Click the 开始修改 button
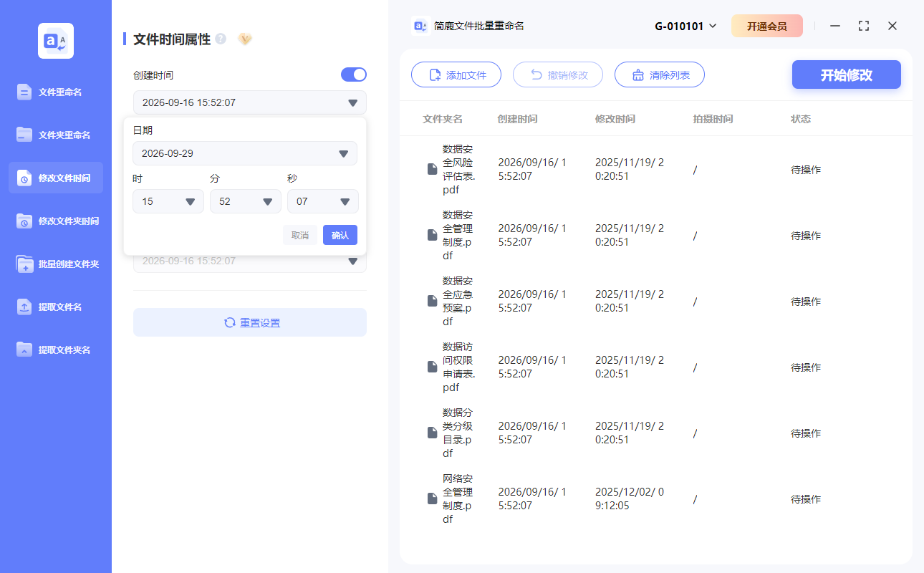The image size is (924, 573). [x=847, y=74]
